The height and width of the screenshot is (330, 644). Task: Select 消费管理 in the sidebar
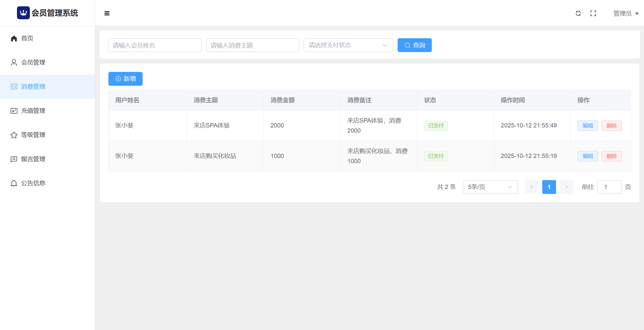pos(33,87)
